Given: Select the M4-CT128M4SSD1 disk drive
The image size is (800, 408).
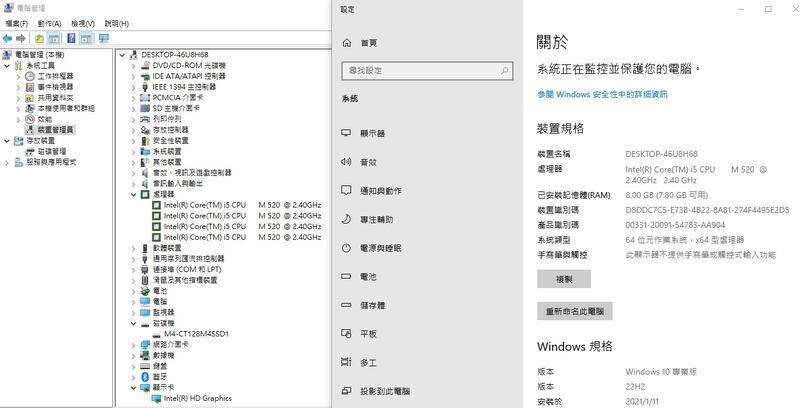Looking at the screenshot, I should (196, 334).
